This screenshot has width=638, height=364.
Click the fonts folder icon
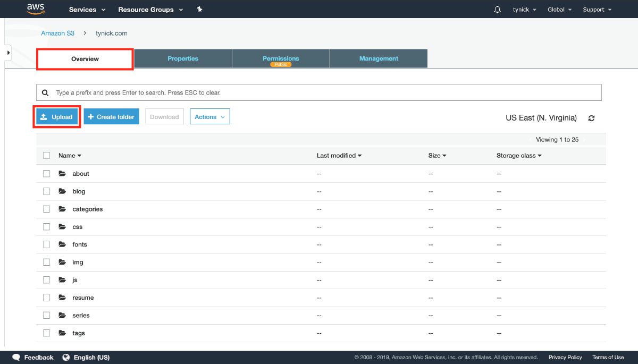click(62, 244)
